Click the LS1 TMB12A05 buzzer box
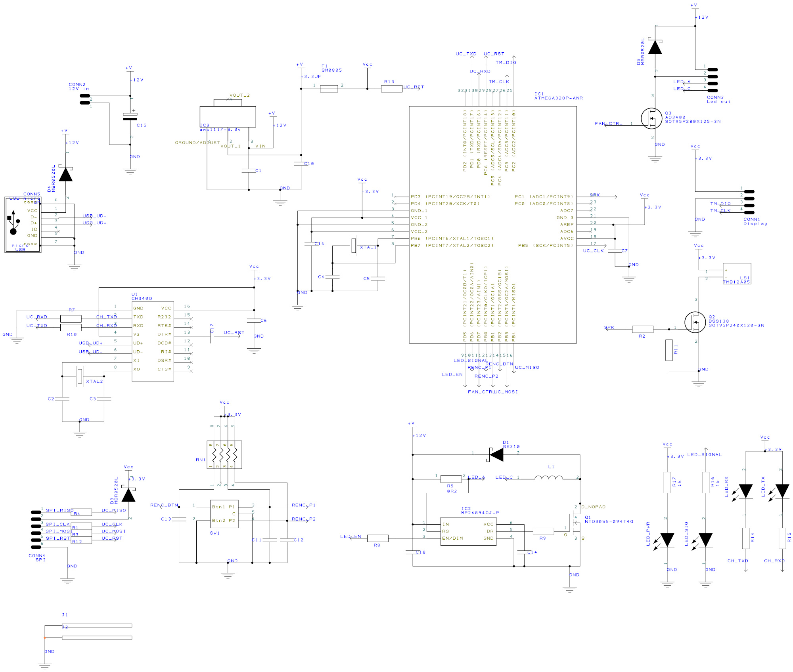793x672 pixels. tap(737, 274)
